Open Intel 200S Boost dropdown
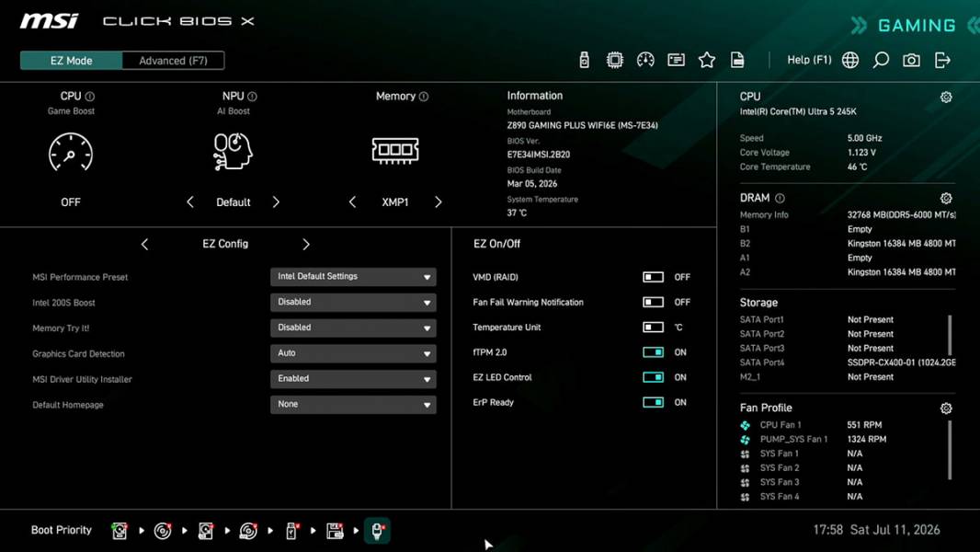This screenshot has height=552, width=980. [353, 302]
